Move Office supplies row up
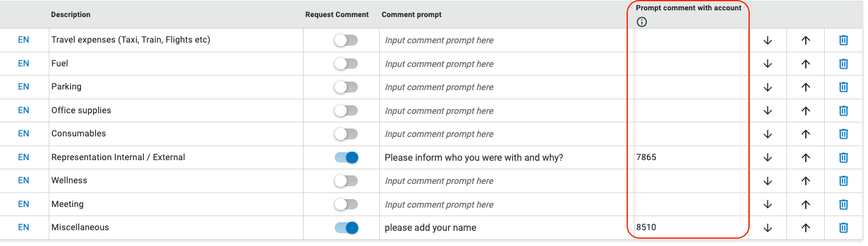This screenshot has height=246, width=868. (806, 110)
